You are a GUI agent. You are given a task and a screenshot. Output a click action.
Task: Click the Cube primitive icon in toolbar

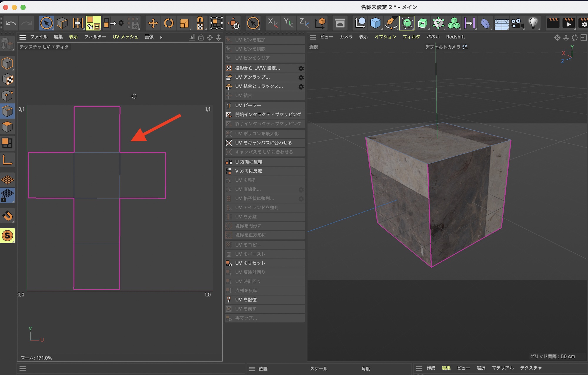point(376,23)
